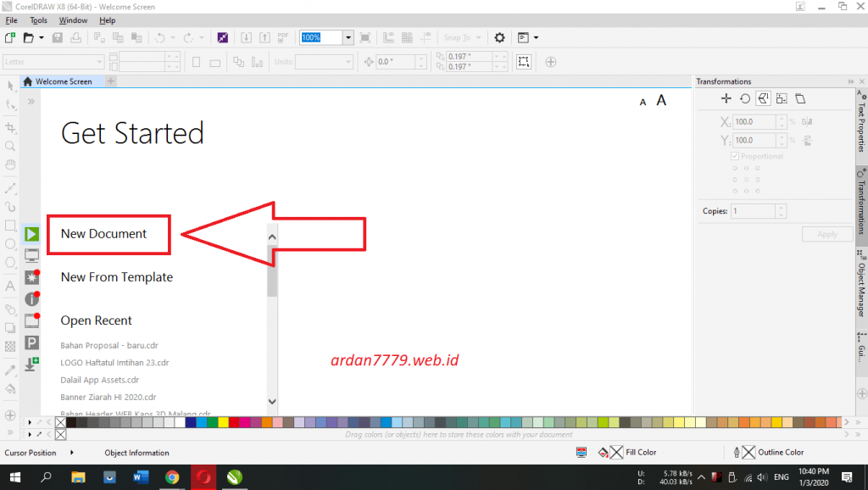Click the Size icon in Transformations docker
This screenshot has height=490, width=868.
782,98
